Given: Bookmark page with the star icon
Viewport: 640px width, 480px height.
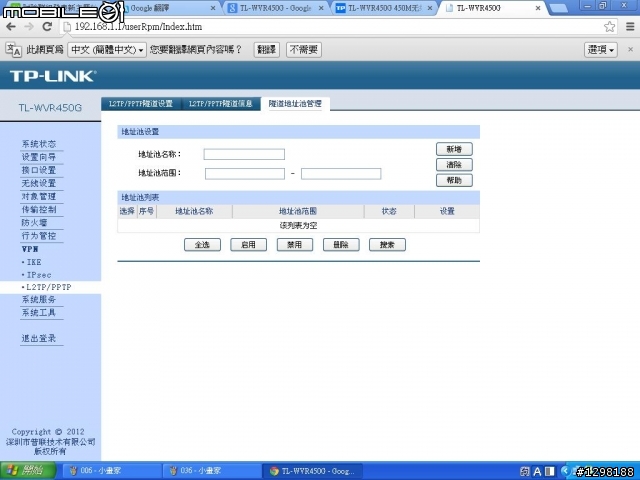Looking at the screenshot, I should (609, 27).
